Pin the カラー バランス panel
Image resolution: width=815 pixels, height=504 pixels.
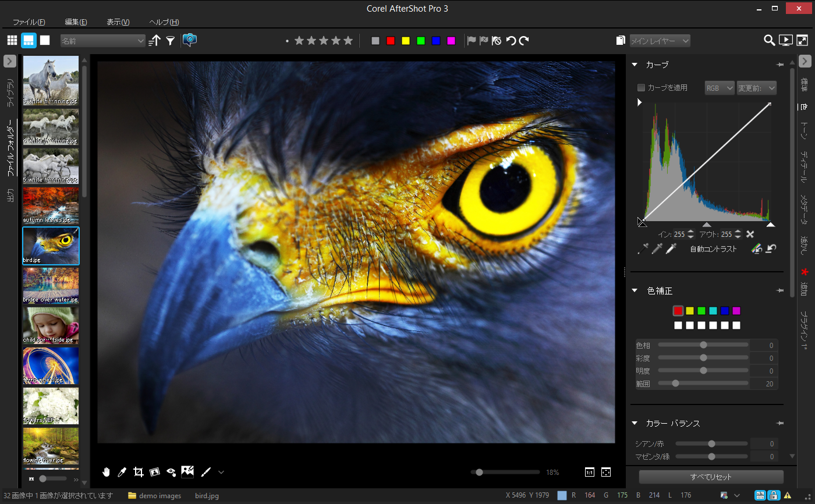coord(780,423)
